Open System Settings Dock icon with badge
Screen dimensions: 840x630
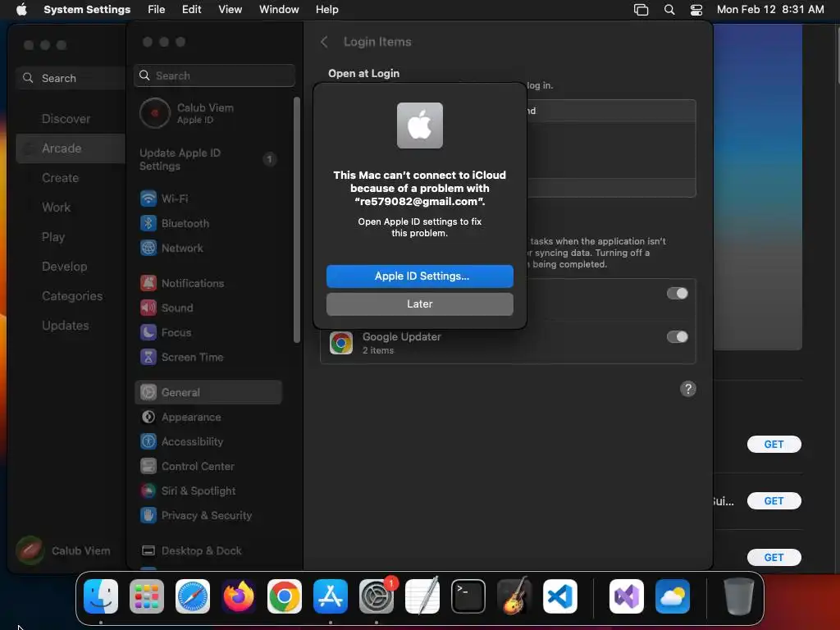377,596
